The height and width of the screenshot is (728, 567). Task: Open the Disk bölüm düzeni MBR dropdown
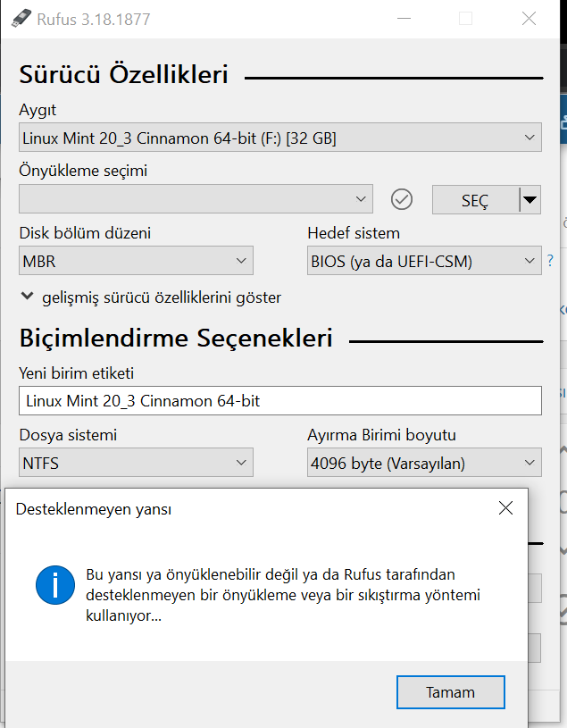[136, 261]
